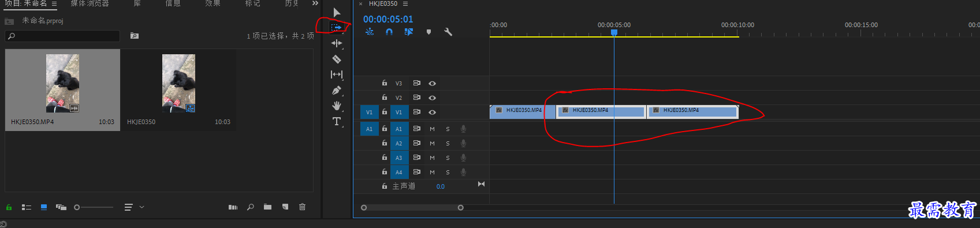Open Find in project panel
This screenshot has height=228, width=980.
[250, 207]
